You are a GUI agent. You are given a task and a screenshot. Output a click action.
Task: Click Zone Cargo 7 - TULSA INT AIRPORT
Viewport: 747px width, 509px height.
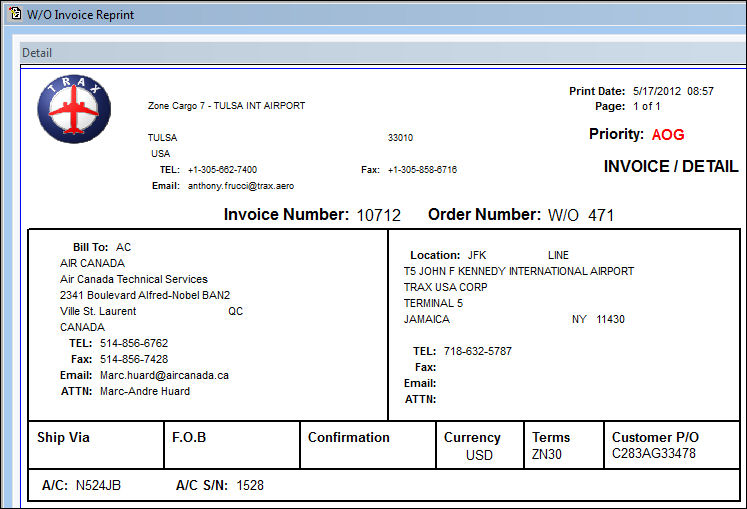pos(226,106)
